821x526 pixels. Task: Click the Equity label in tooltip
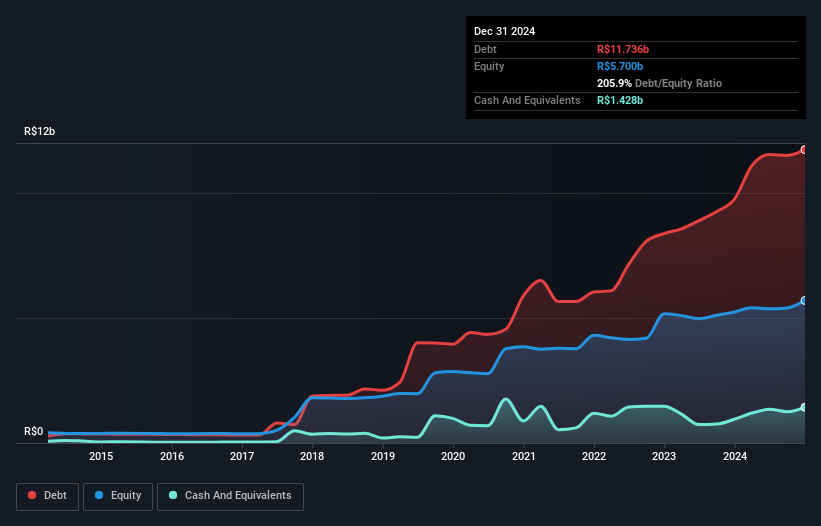pos(489,66)
